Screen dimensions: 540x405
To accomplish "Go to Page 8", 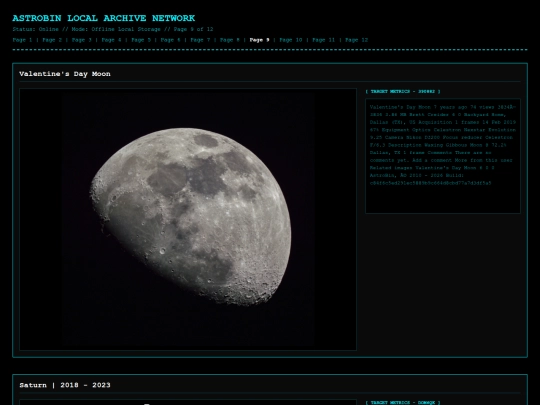I will [230, 40].
